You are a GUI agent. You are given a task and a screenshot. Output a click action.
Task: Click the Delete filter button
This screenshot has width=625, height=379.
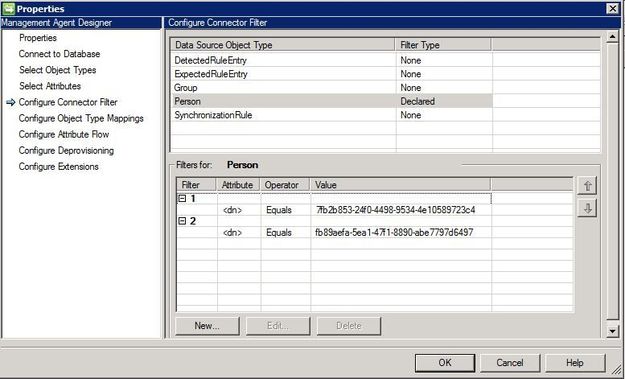[x=349, y=326]
